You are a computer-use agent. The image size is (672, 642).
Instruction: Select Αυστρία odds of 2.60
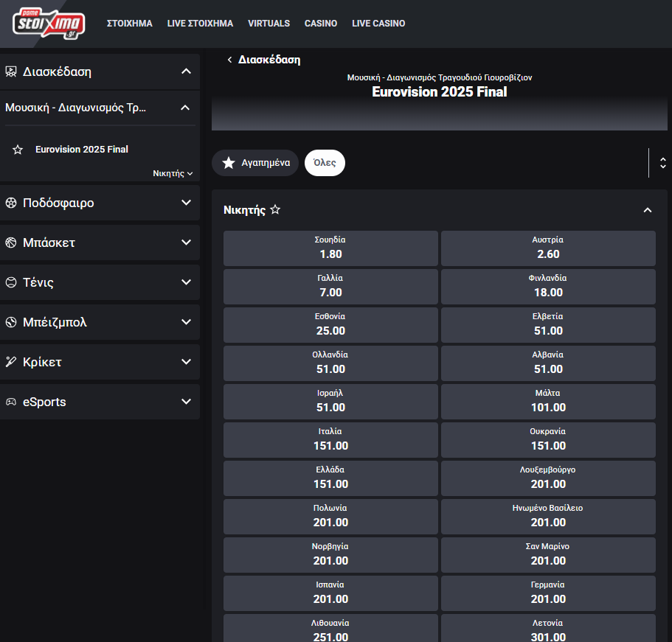(547, 248)
